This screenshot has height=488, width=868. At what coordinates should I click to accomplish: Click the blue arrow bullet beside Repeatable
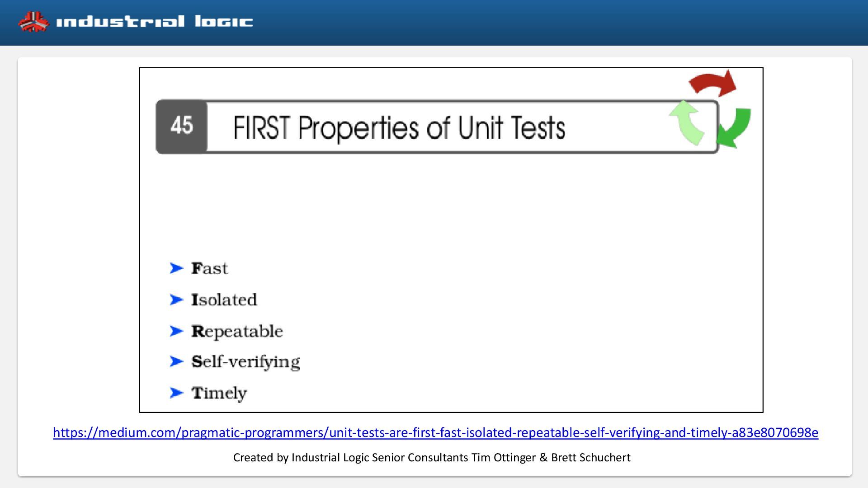coord(176,331)
